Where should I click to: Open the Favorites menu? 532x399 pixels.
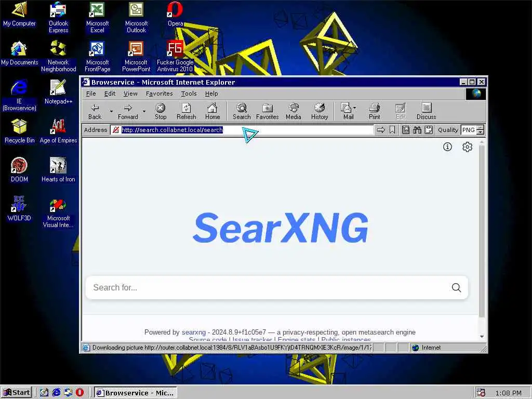coord(159,94)
